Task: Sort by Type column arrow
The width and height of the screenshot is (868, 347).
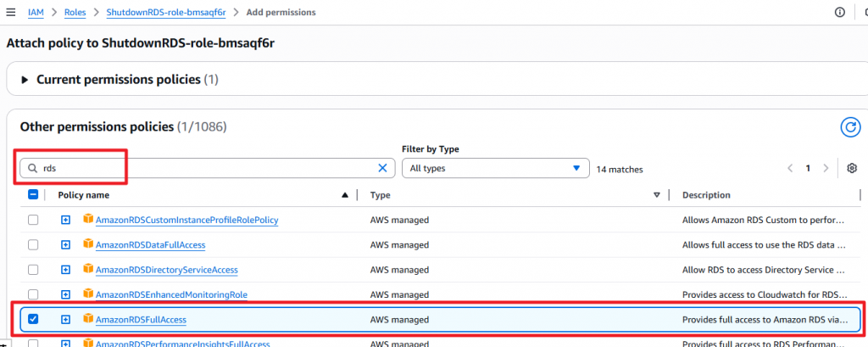Action: tap(657, 195)
